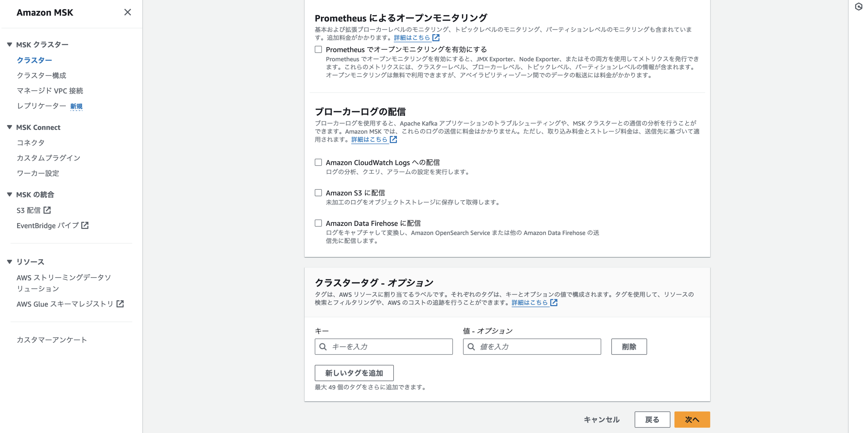
Task: Check Amazon CloudWatch Logs delivery option
Action: [x=318, y=162]
